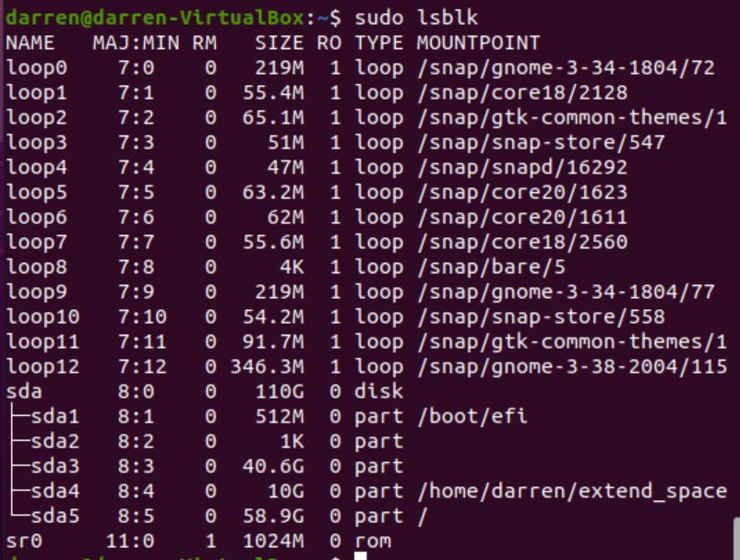The height and width of the screenshot is (560, 740).
Task: Click the MOUNTPOINT column header
Action: tap(478, 42)
